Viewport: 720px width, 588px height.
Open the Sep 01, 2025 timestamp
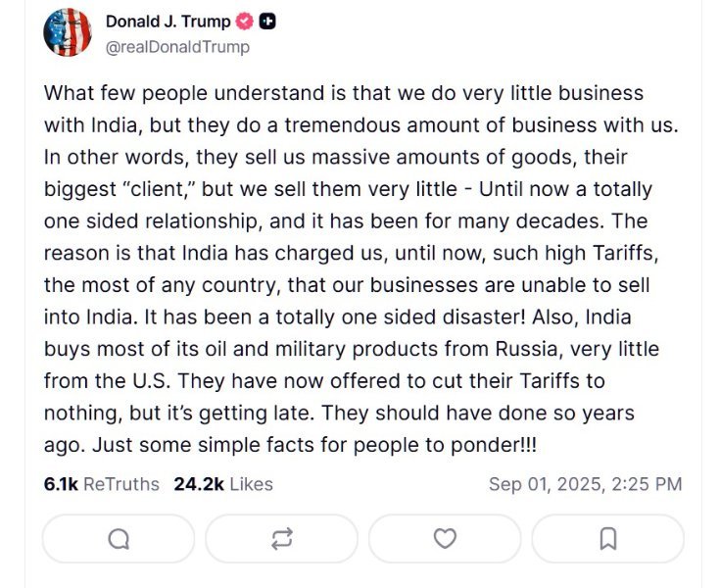pyautogui.click(x=585, y=484)
